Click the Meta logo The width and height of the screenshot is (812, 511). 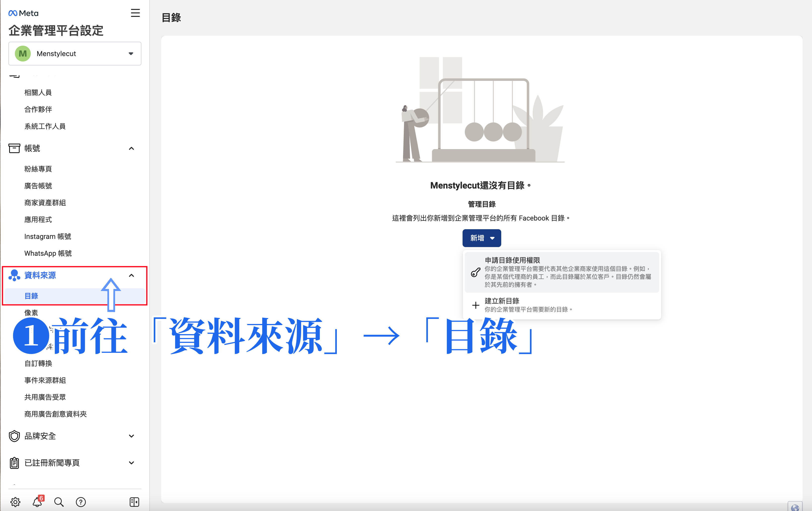tap(23, 13)
